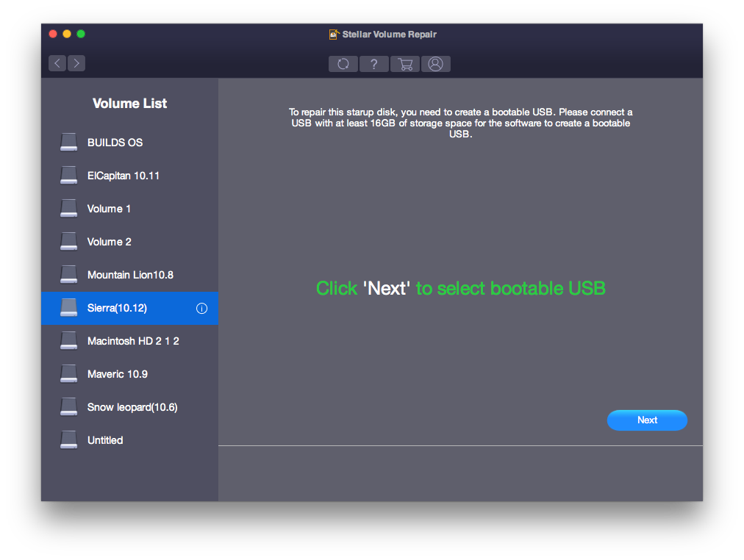Click the shopping cart buy icon
Screen dimensions: 744x560
pos(405,64)
